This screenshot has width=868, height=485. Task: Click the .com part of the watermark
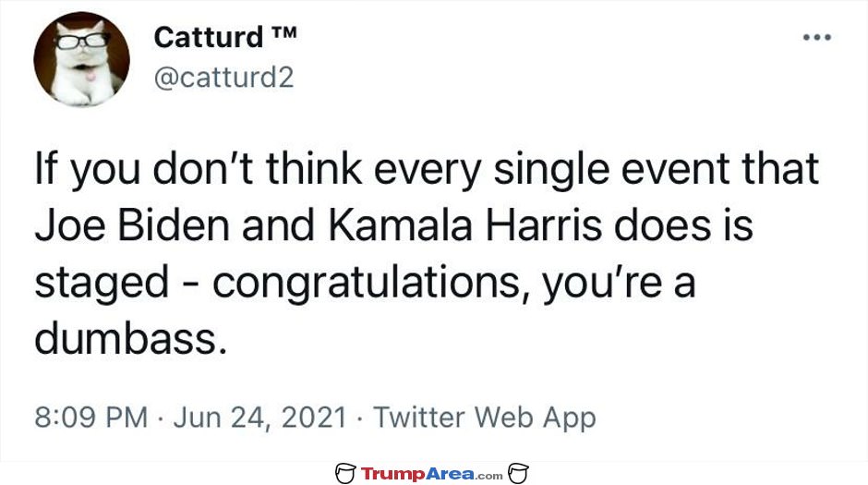(490, 476)
